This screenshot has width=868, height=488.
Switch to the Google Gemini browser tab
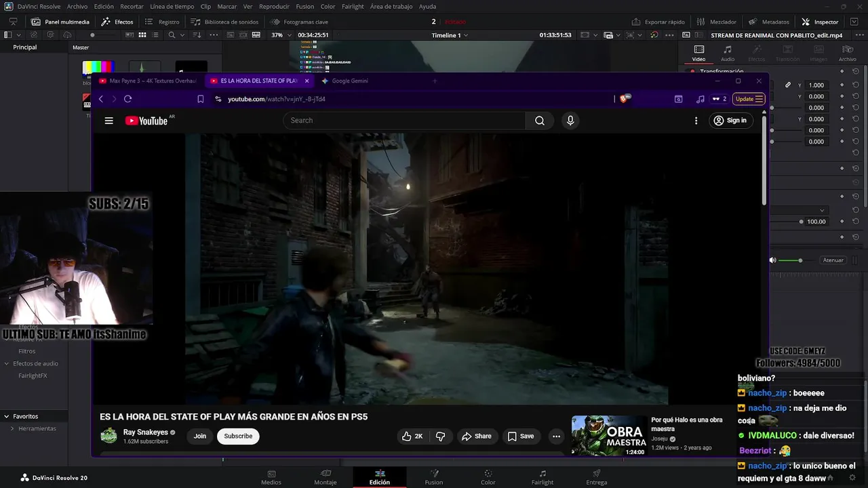click(349, 81)
